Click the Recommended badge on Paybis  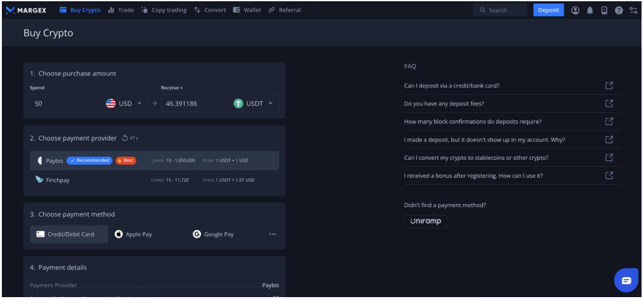point(89,160)
